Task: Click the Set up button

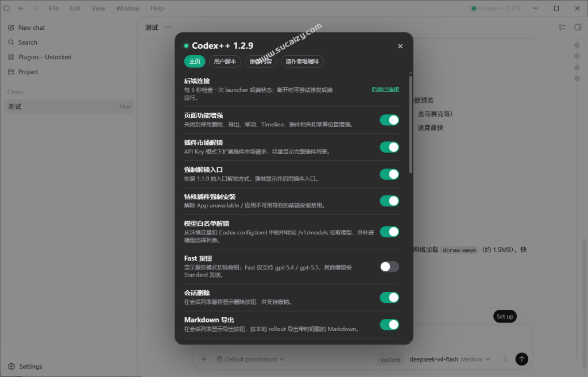Action: 505,317
